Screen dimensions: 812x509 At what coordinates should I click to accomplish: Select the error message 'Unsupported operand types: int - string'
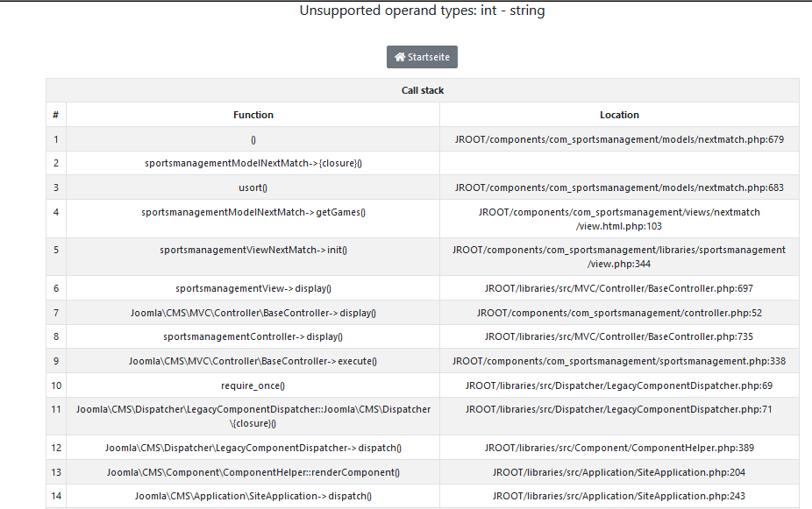422,11
